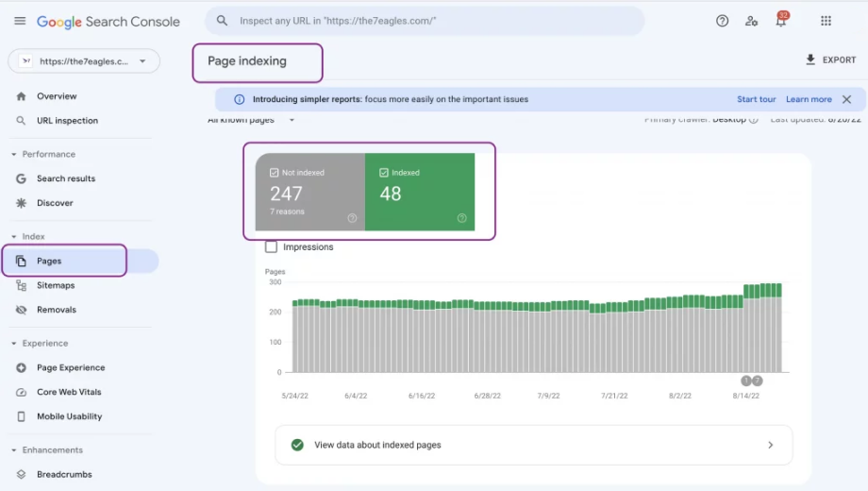Click annotation marker 7 below chart
Image resolution: width=868 pixels, height=491 pixels.
758,381
